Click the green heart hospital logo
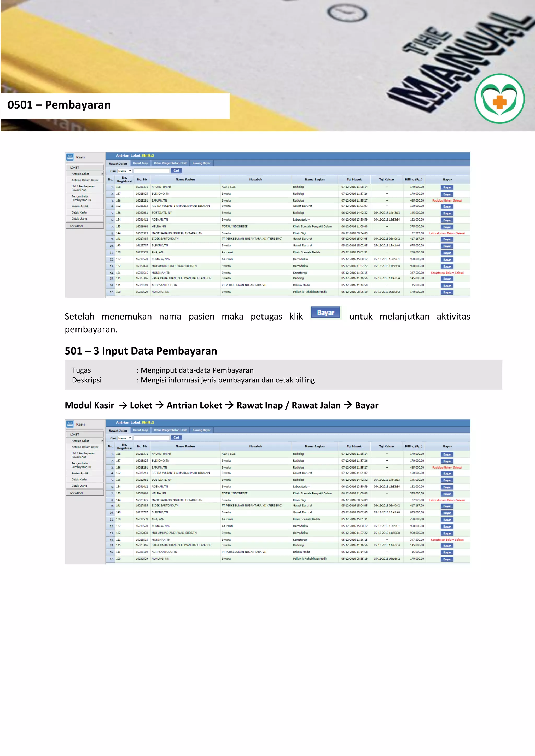535x756 pixels. [x=499, y=99]
